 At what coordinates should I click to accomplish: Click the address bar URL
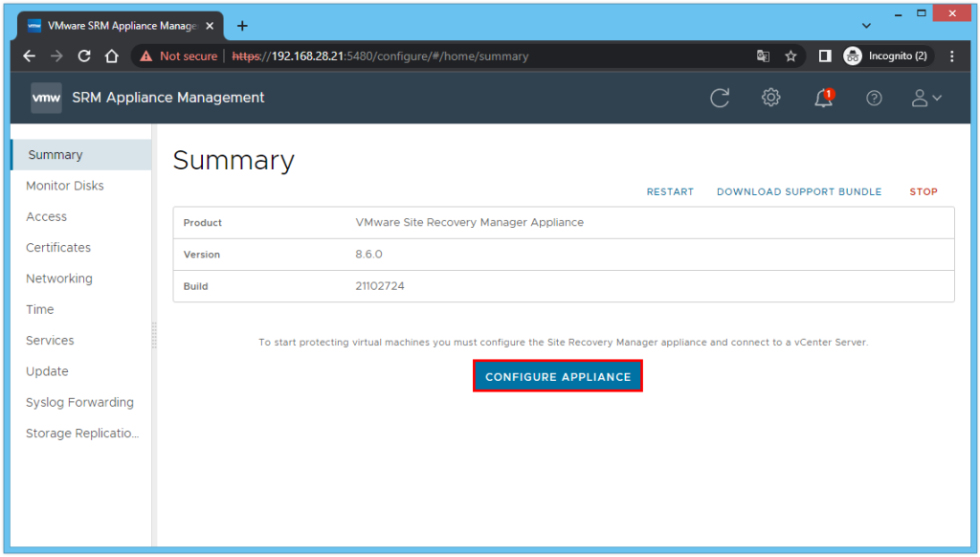tap(381, 56)
